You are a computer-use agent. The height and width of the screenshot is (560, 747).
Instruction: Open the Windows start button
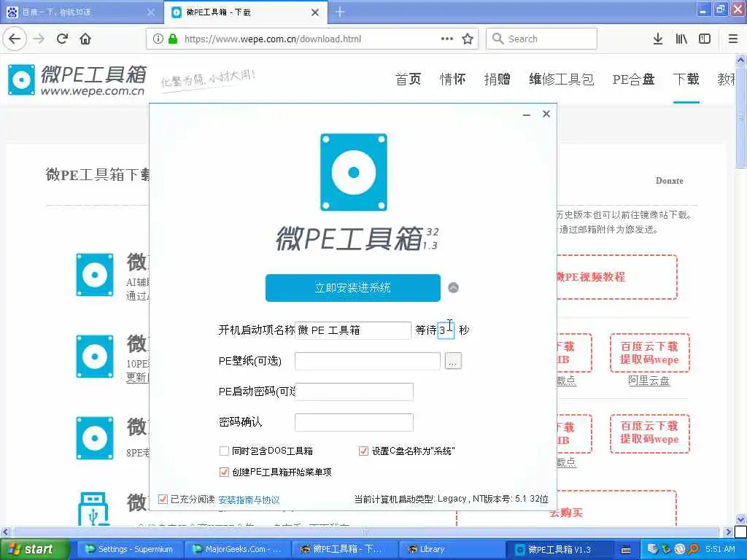click(x=34, y=549)
